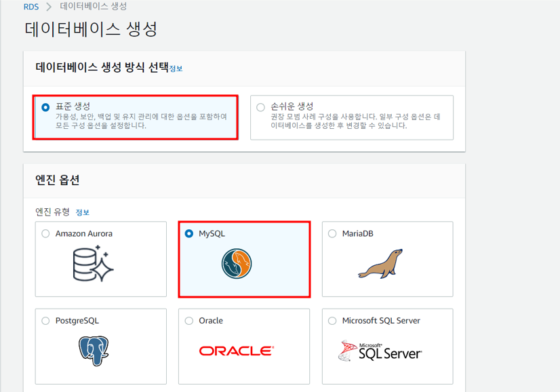The height and width of the screenshot is (392, 560).
Task: Click the 데이터베이스 생성 방식 선택 heading
Action: click(102, 67)
